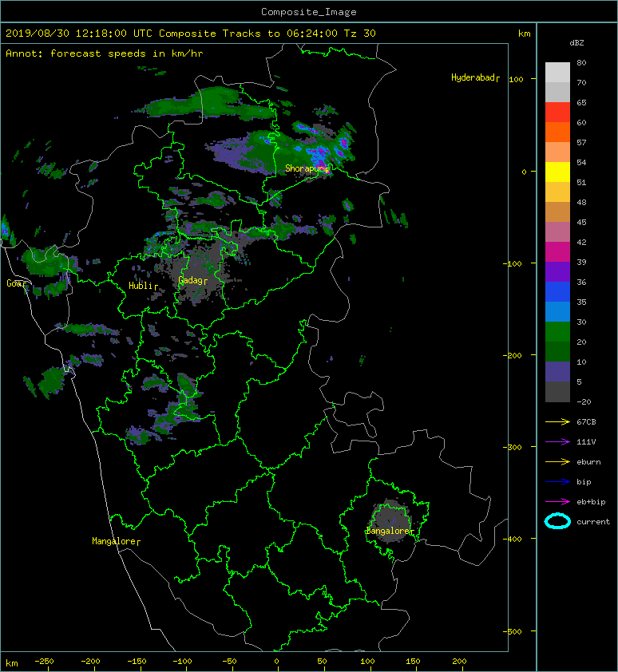618x672 pixels.
Task: Pick the blue 35-36 dBZ color swatch
Action: (557, 292)
